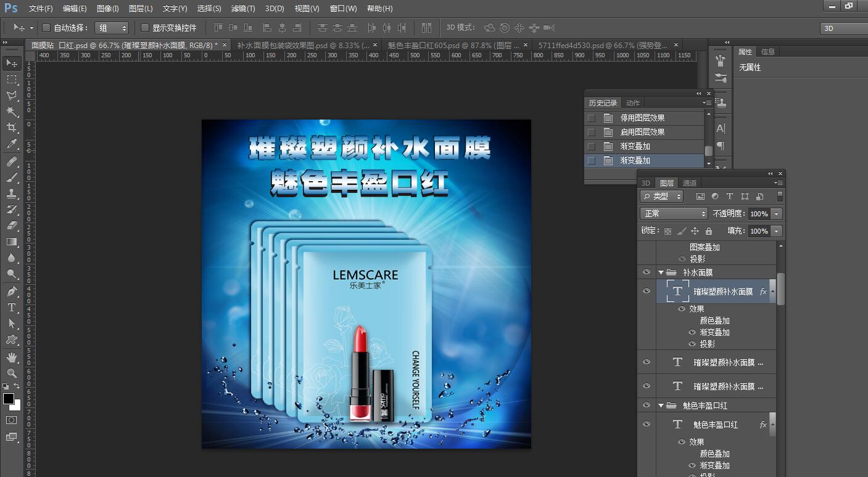The height and width of the screenshot is (477, 868).
Task: Select the History Brush tool
Action: click(12, 210)
